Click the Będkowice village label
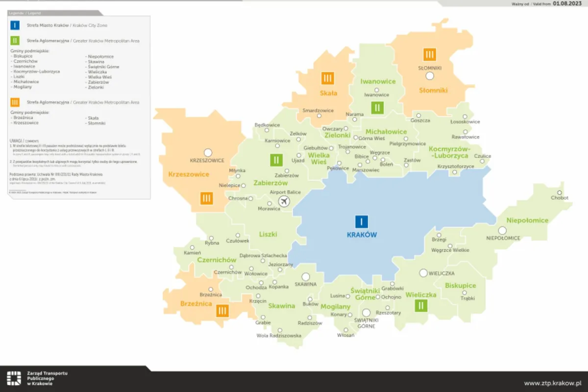Viewport: 588px width, 392px height. 267,125
